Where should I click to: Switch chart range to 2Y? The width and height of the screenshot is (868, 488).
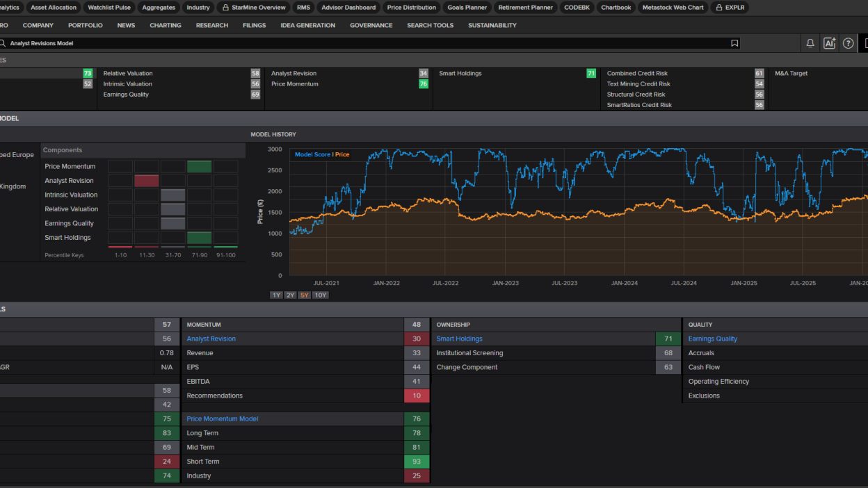pyautogui.click(x=290, y=295)
